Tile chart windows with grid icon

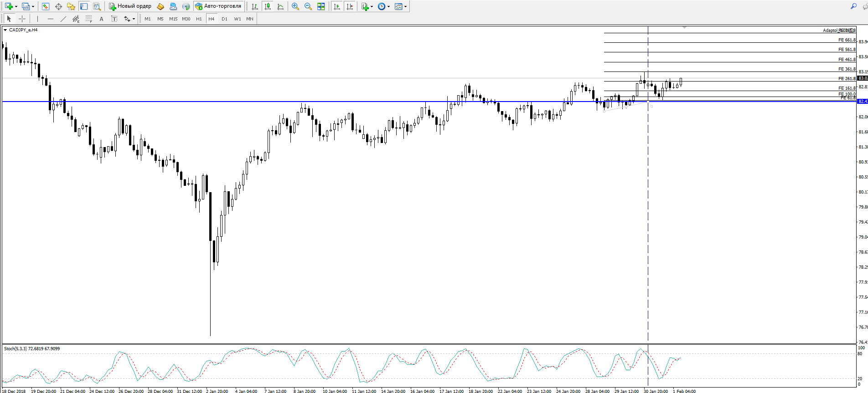(321, 6)
